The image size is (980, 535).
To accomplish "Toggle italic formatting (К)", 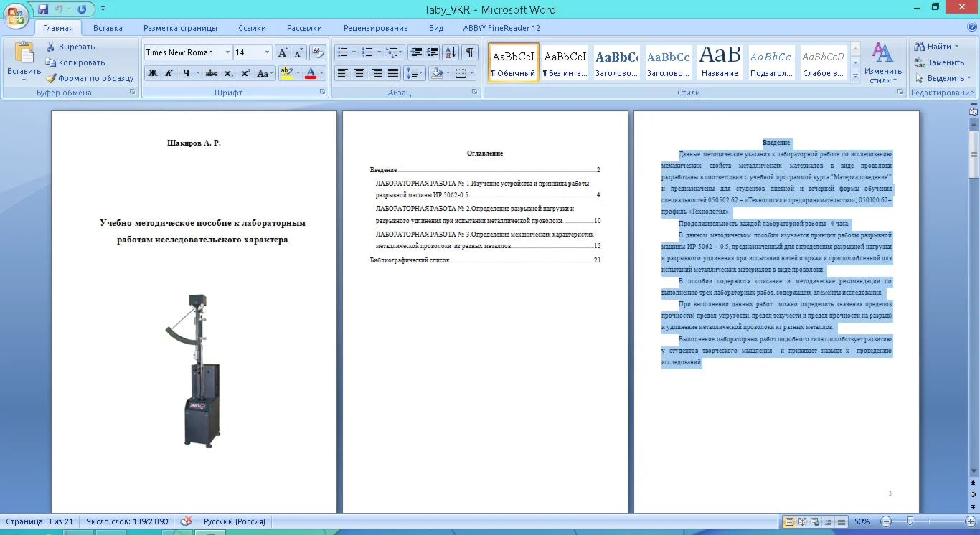I will 169,73.
